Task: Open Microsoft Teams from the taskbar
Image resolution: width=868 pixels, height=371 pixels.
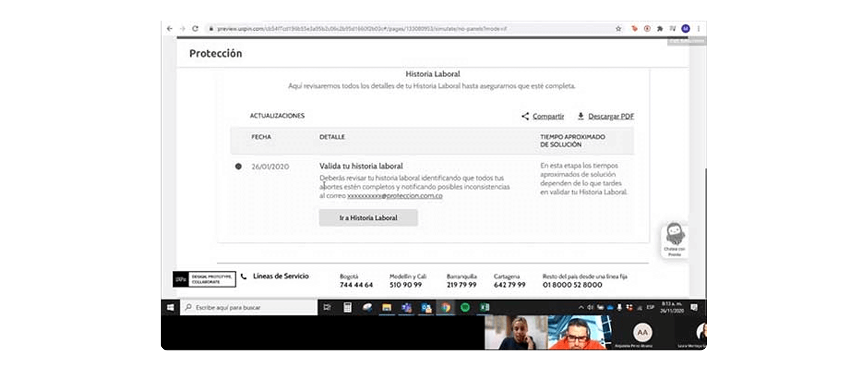Action: 406,308
